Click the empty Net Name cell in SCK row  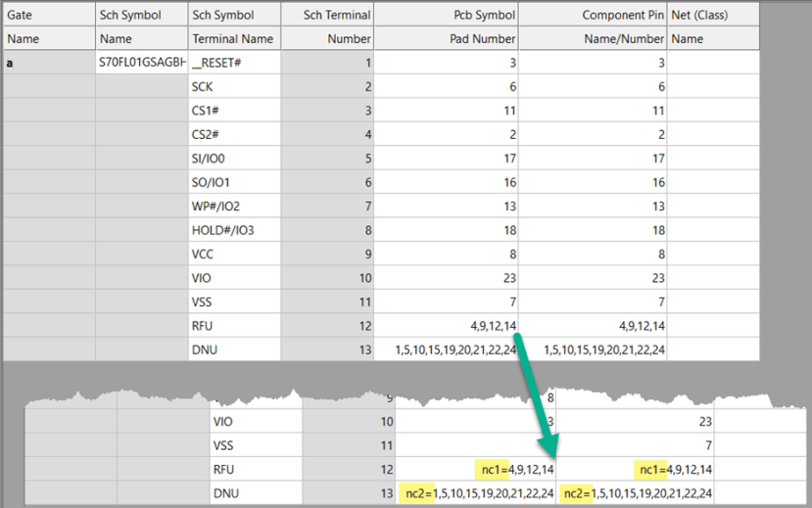point(714,86)
